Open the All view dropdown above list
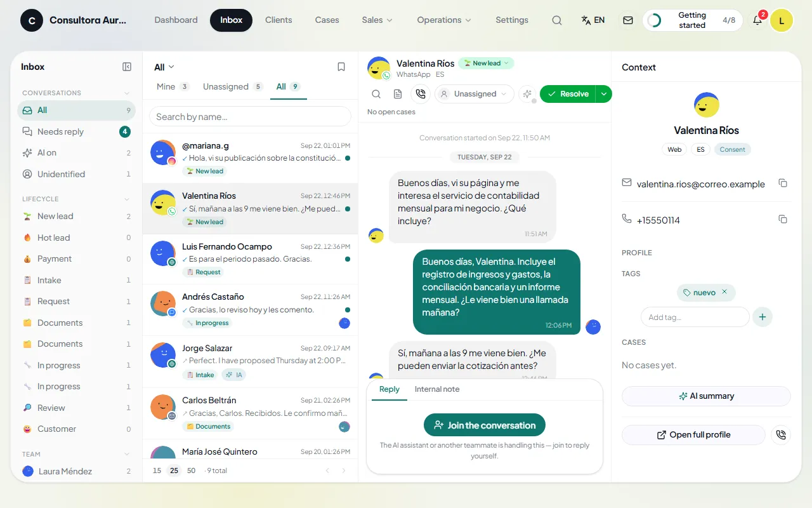The height and width of the screenshot is (508, 812). click(164, 67)
